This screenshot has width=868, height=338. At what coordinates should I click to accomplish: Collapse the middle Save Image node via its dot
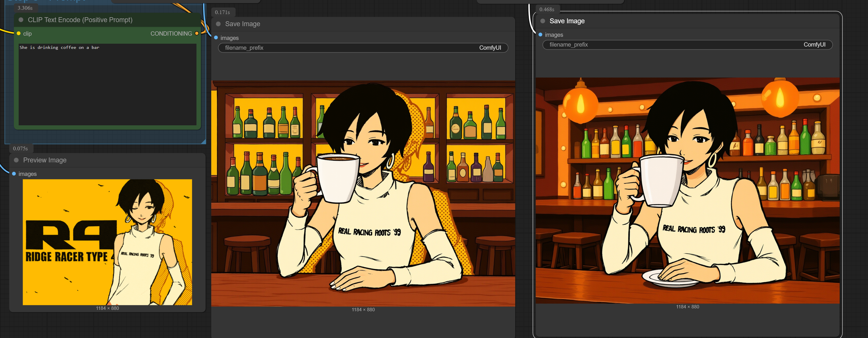pos(218,24)
